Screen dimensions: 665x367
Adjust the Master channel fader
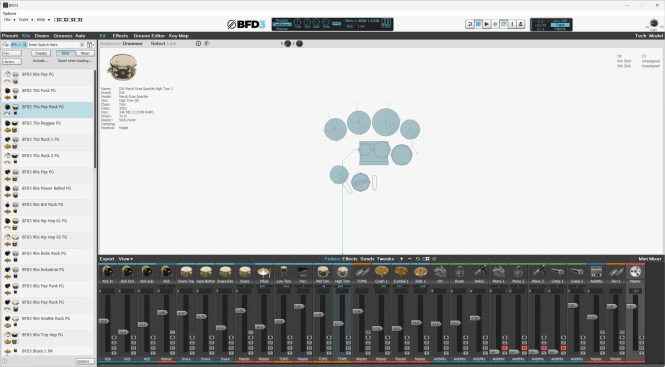[x=631, y=306]
